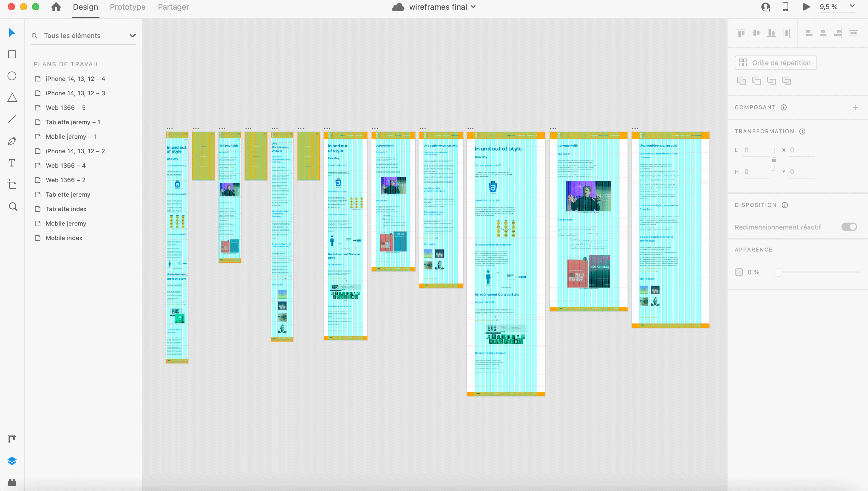Click wireframes final dropdown arrow
The height and width of the screenshot is (491, 868).
point(475,7)
